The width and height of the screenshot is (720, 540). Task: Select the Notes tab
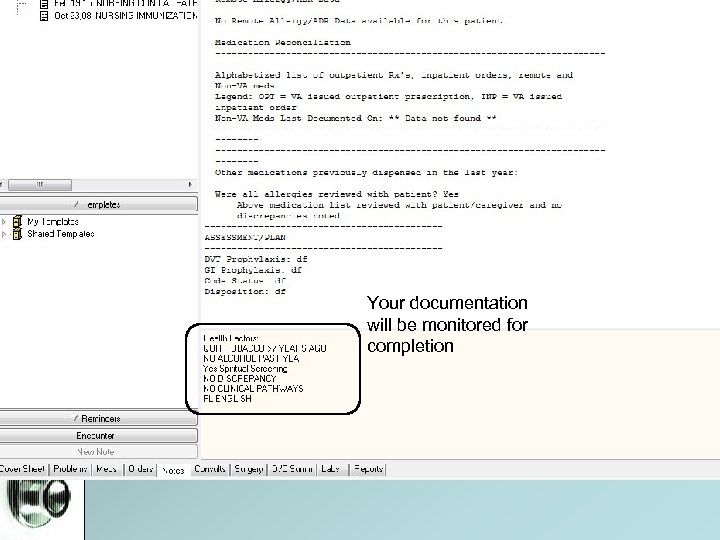coord(173,470)
